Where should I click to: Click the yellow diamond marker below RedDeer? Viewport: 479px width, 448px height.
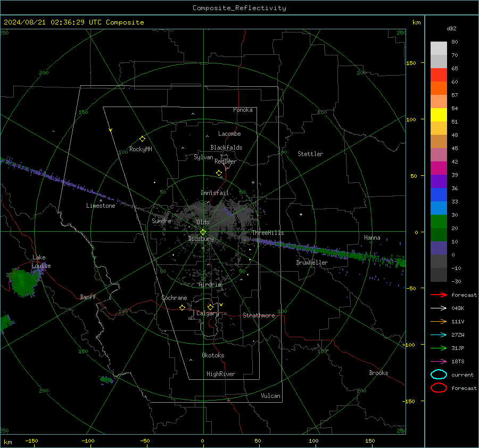pyautogui.click(x=219, y=173)
